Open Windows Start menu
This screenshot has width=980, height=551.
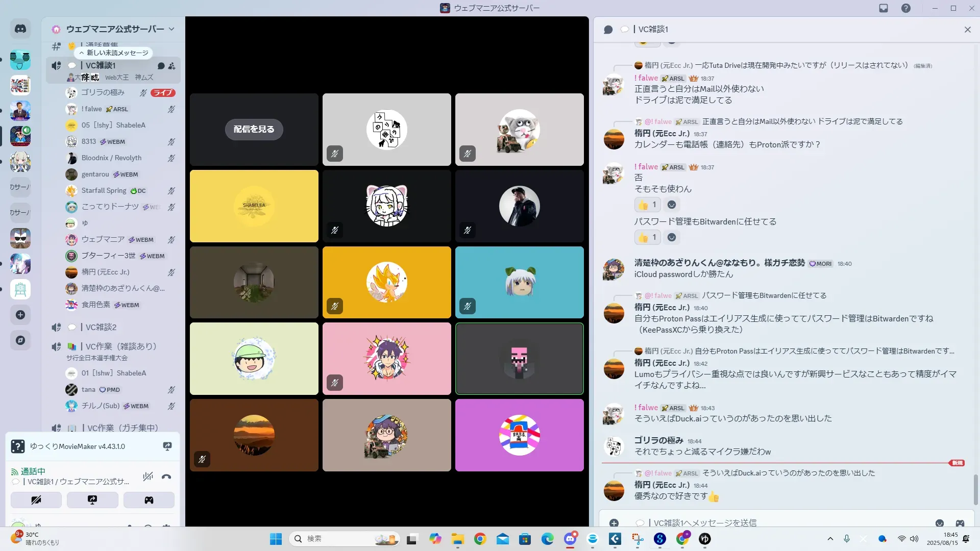[x=276, y=539]
